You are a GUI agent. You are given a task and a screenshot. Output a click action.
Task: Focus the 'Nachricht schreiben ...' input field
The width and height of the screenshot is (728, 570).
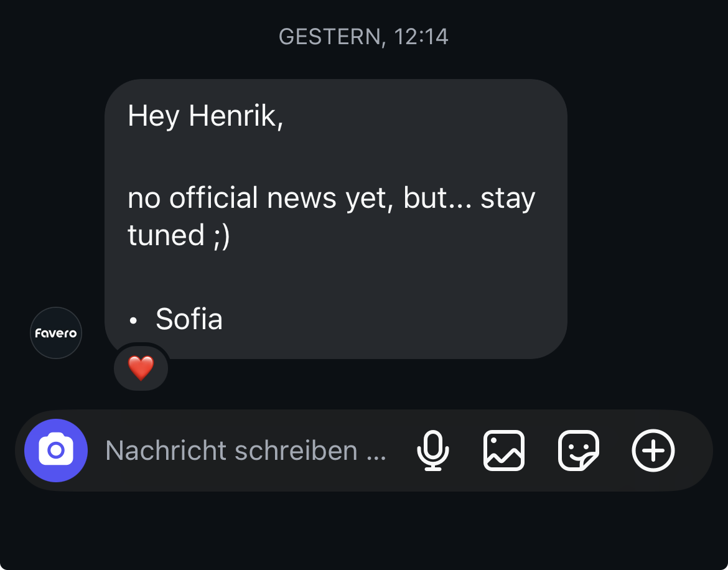[x=246, y=451]
